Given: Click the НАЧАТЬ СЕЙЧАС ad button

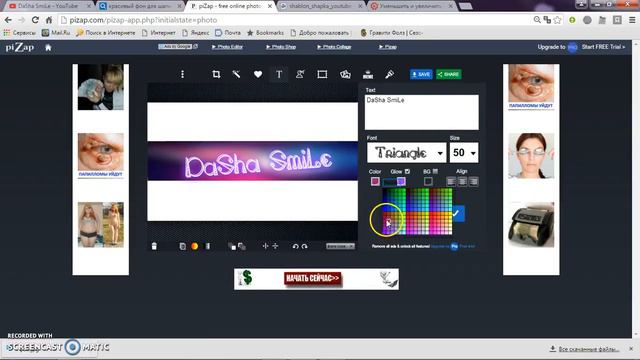Looking at the screenshot, I should tap(313, 278).
